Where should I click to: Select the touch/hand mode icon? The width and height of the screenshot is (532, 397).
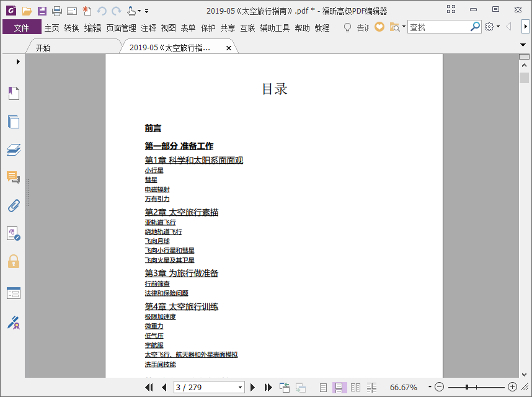click(x=131, y=11)
